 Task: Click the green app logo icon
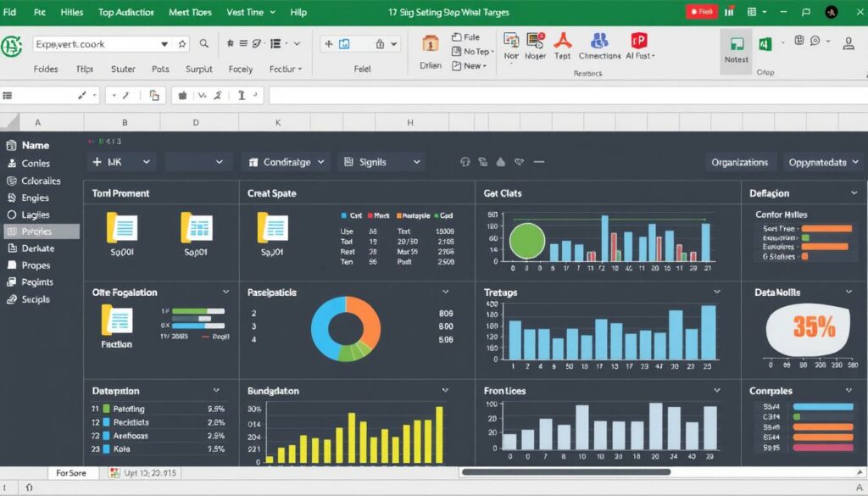coord(11,47)
